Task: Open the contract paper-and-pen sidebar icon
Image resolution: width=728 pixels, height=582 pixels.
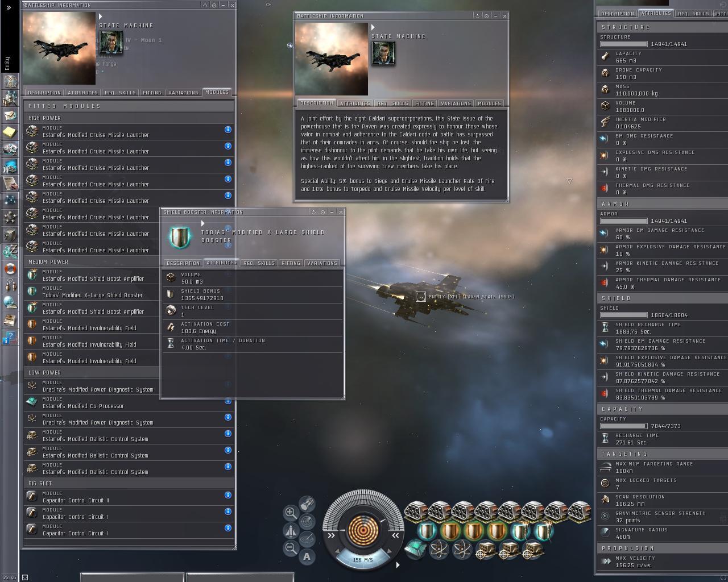Action: point(10,183)
